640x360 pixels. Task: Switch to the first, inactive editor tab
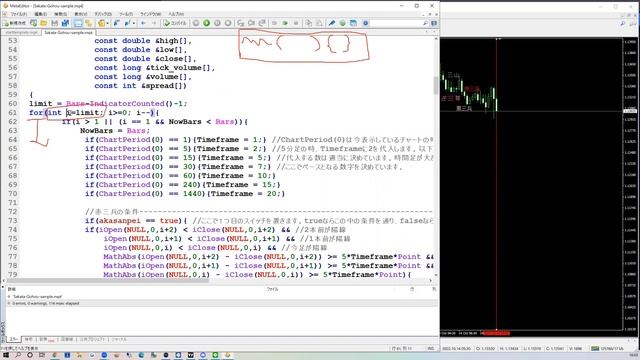click(x=21, y=32)
